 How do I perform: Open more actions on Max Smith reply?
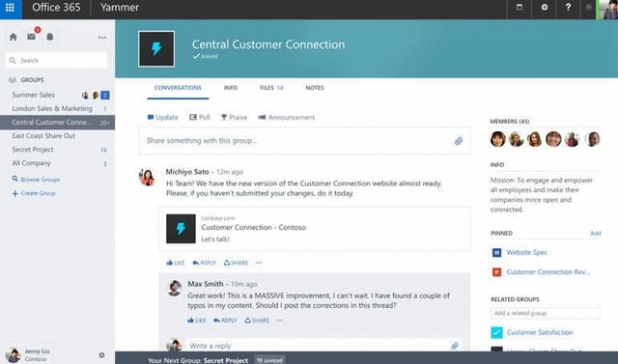[279, 321]
